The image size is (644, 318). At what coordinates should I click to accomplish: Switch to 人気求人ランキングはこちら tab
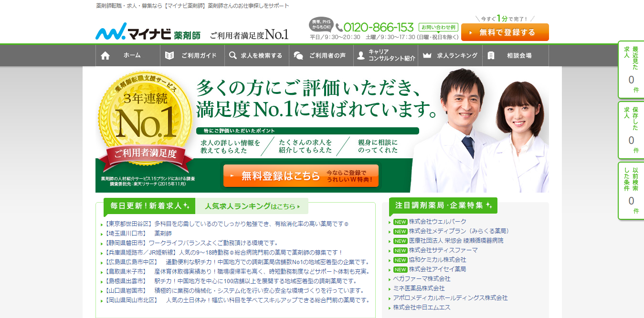tap(252, 206)
